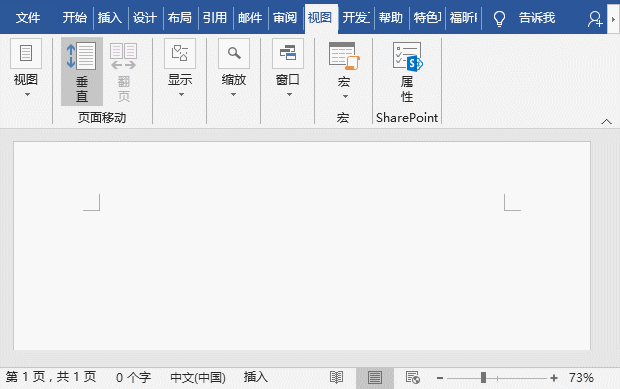
Task: Switch to the 帮助 help tab
Action: click(x=391, y=17)
